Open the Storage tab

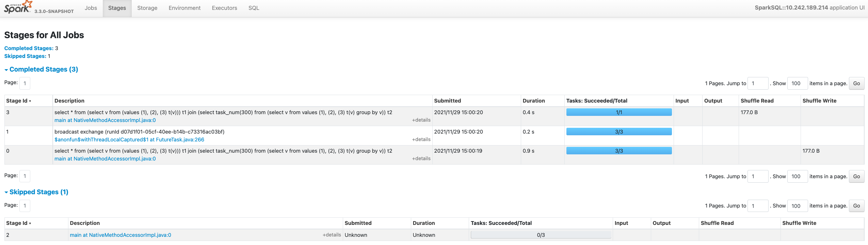(x=147, y=8)
